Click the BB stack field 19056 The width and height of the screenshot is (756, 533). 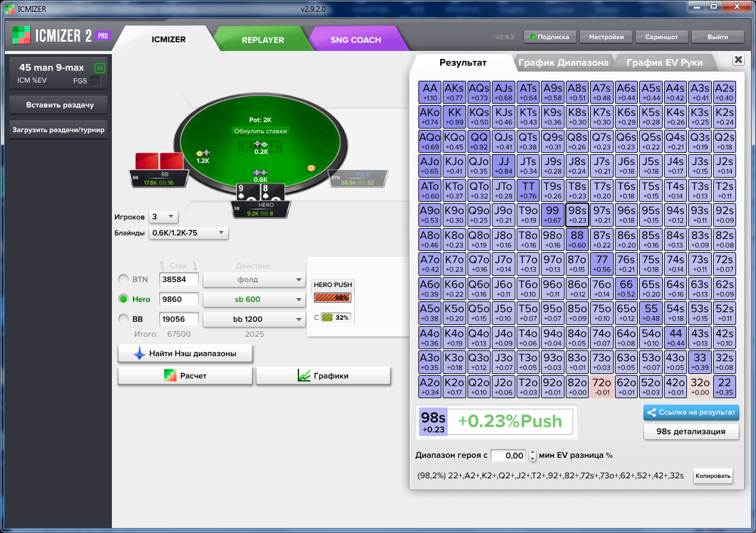[x=179, y=319]
